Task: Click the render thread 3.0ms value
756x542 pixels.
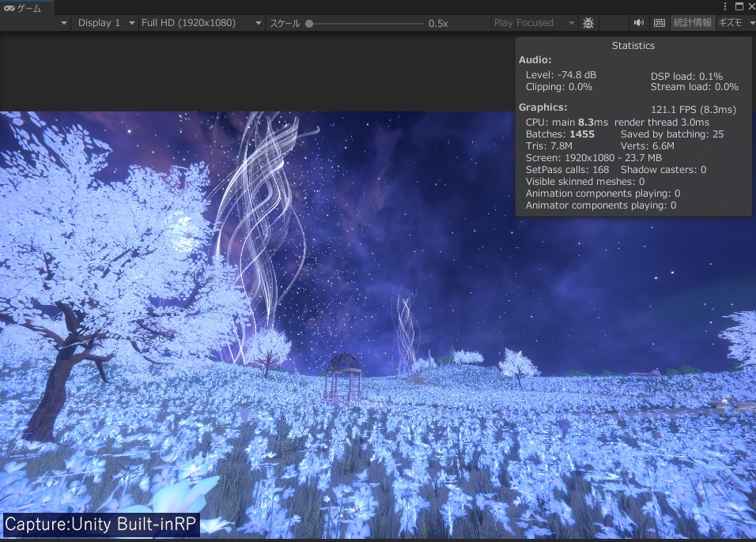Action: coord(661,122)
